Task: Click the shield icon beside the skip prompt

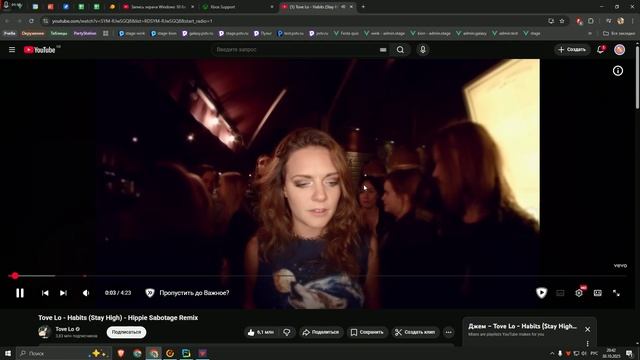Action: [x=150, y=293]
